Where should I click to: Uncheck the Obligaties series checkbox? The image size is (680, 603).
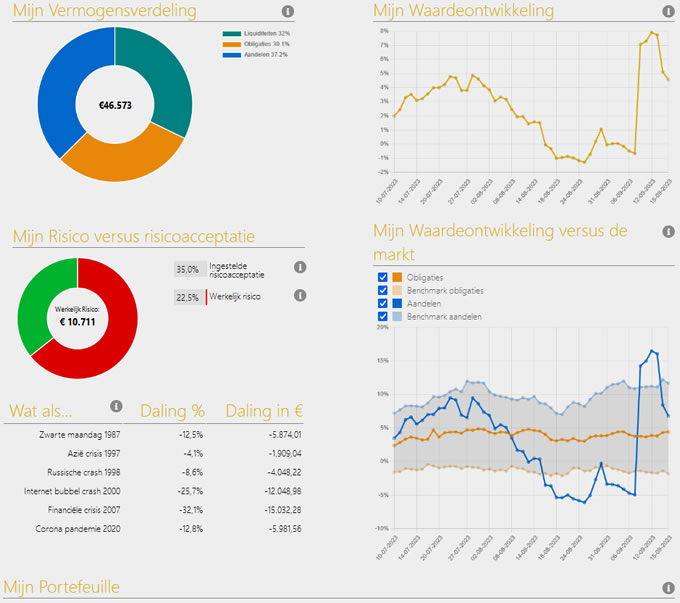pyautogui.click(x=381, y=278)
